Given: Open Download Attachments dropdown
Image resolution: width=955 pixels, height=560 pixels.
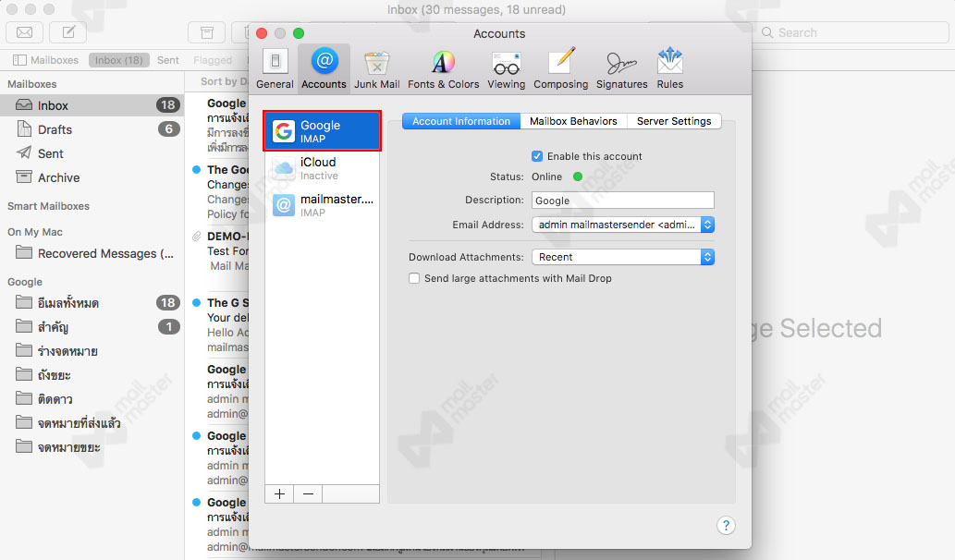Looking at the screenshot, I should click(622, 257).
